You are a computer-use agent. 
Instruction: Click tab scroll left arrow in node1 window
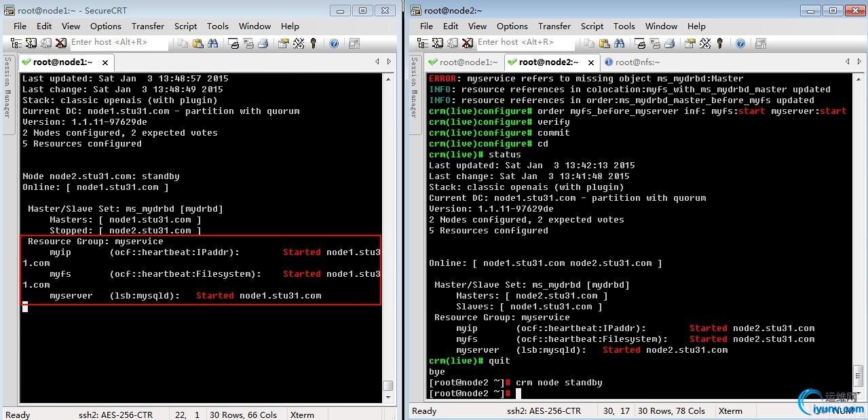[377, 62]
